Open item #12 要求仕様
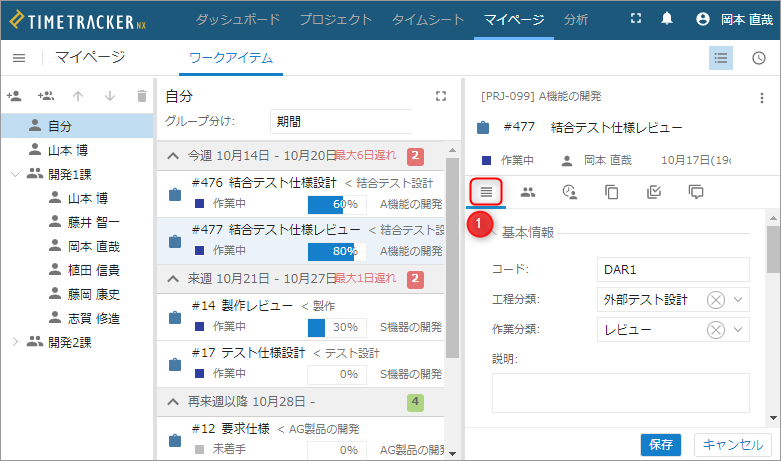781x461 pixels. (x=300, y=439)
